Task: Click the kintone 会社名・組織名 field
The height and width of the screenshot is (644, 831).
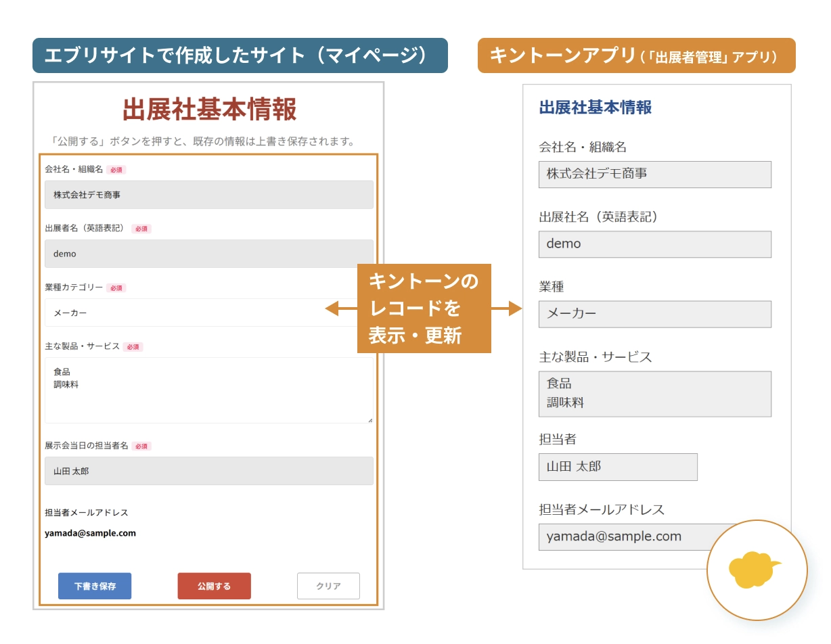Action: click(655, 174)
